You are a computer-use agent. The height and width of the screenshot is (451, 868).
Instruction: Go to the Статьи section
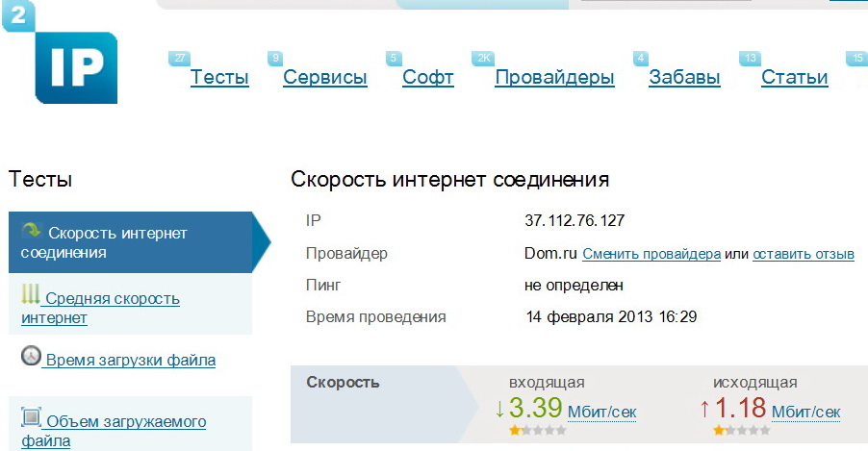(x=794, y=78)
